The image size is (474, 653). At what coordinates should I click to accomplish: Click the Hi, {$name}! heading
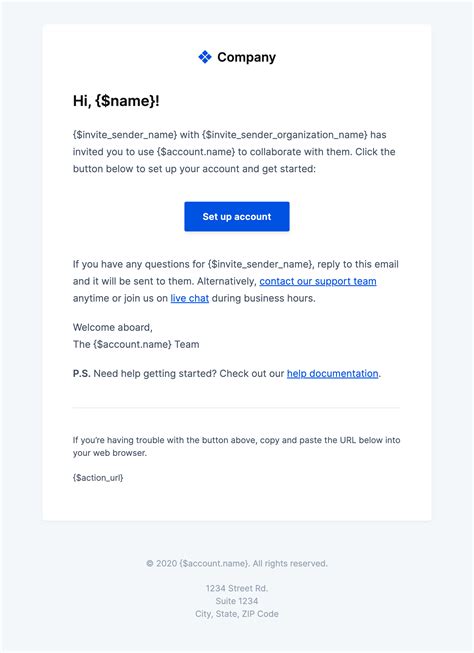(x=116, y=101)
